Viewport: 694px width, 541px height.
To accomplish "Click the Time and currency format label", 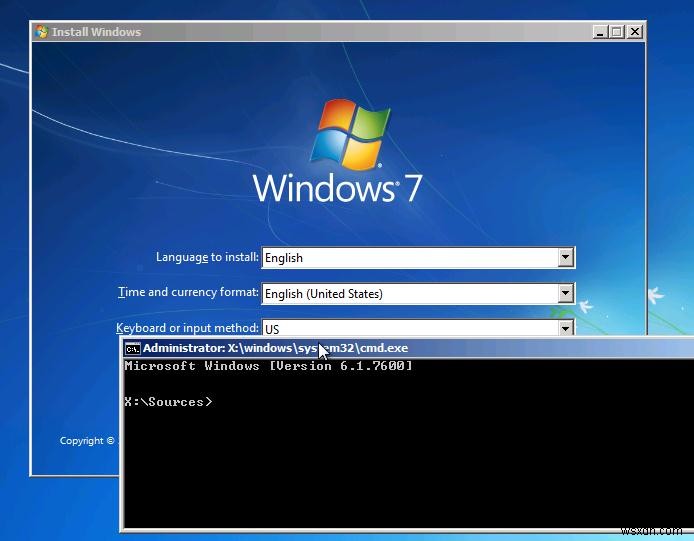I will pos(188,292).
